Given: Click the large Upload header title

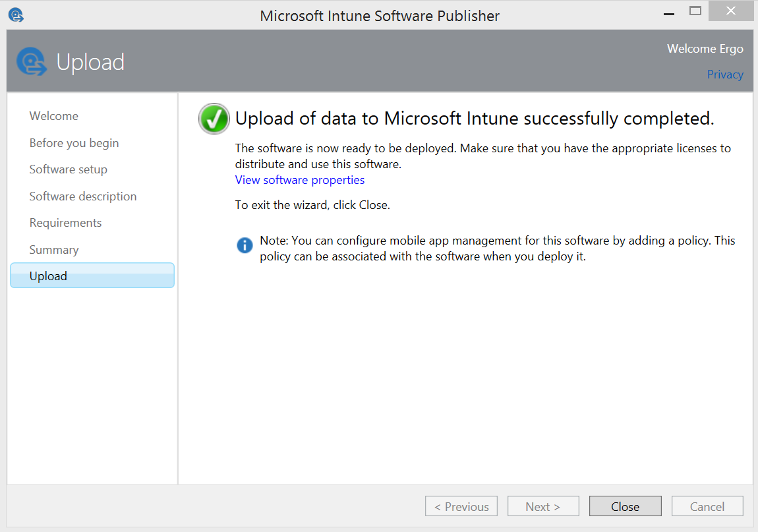Looking at the screenshot, I should pyautogui.click(x=90, y=63).
